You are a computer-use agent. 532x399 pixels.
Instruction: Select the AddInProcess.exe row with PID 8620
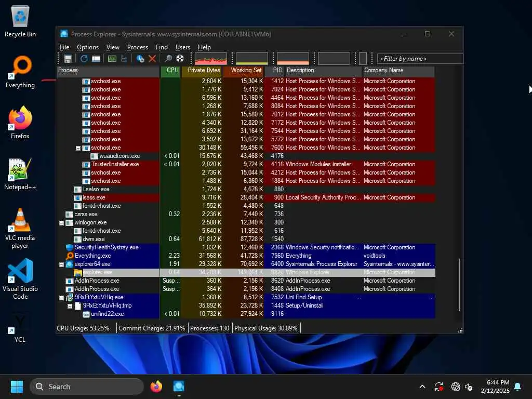[246, 281]
